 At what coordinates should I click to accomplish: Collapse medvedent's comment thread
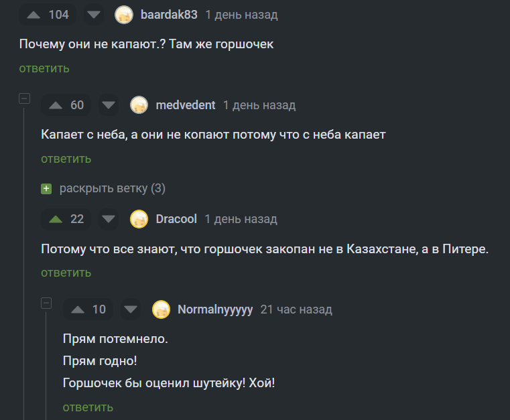click(24, 98)
